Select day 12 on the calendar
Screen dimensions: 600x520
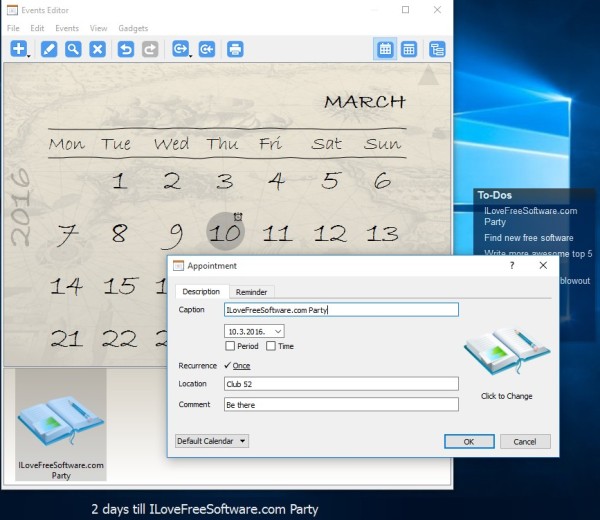[x=330, y=233]
